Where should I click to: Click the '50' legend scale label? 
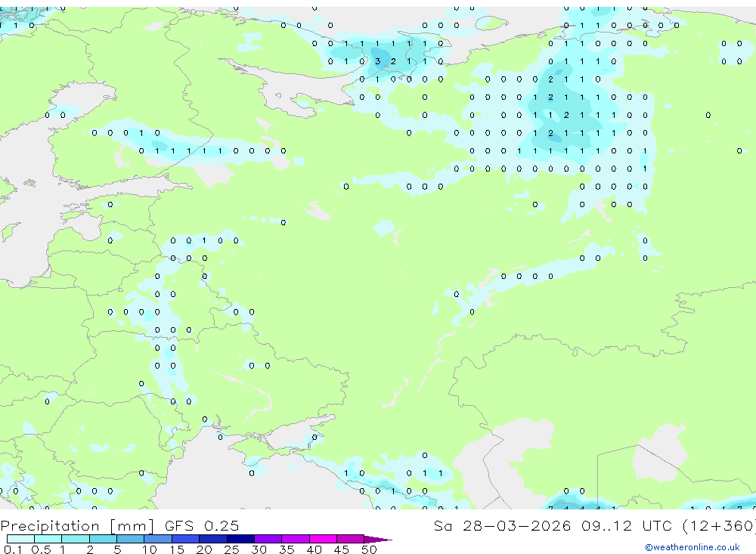pyautogui.click(x=369, y=549)
